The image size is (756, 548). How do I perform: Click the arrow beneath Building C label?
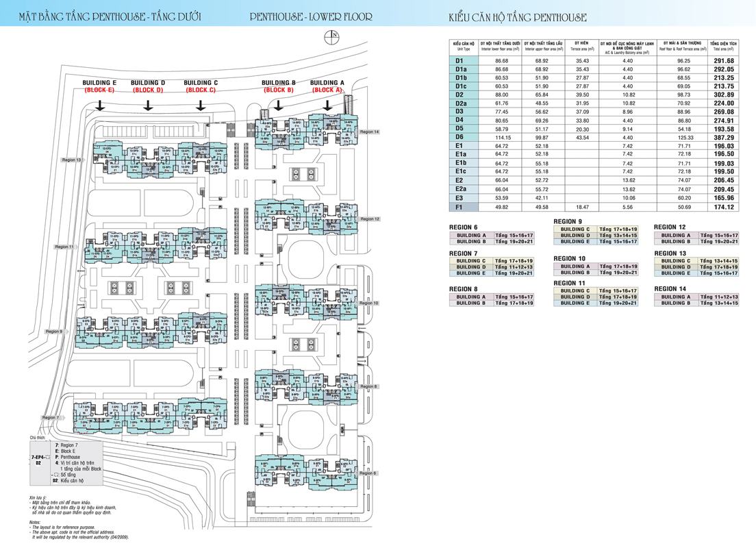(201, 105)
